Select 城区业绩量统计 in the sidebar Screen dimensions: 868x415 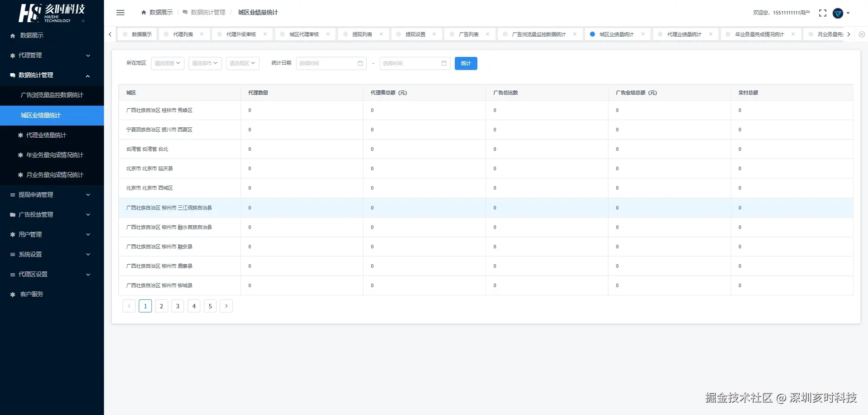pyautogui.click(x=52, y=115)
